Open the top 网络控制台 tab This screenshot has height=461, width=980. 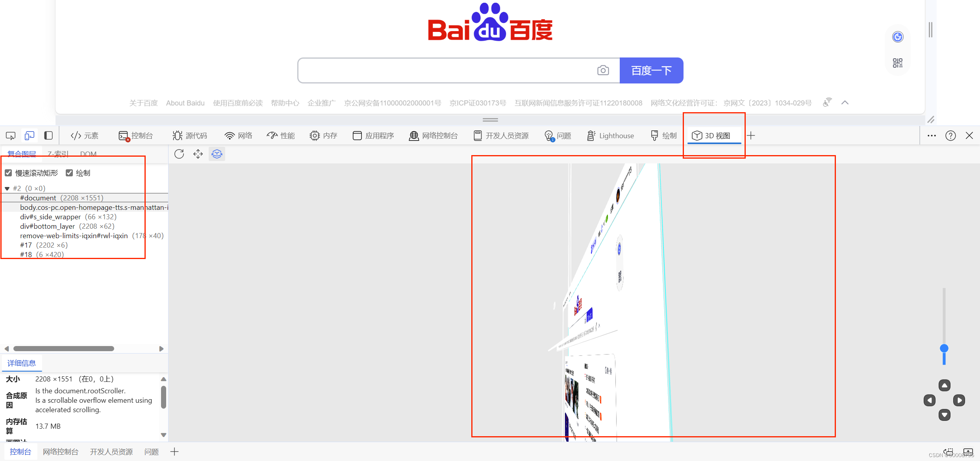click(433, 136)
